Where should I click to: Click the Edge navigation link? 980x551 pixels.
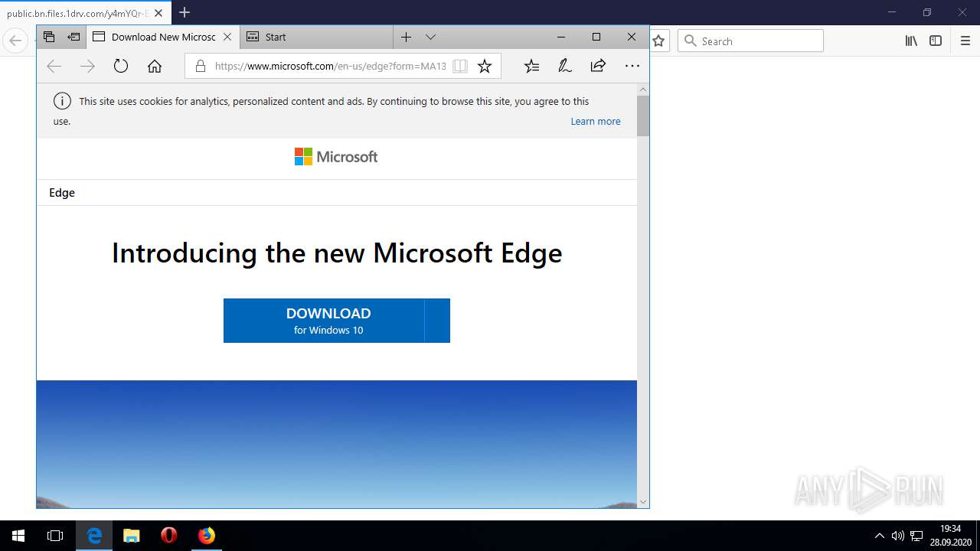(x=62, y=193)
